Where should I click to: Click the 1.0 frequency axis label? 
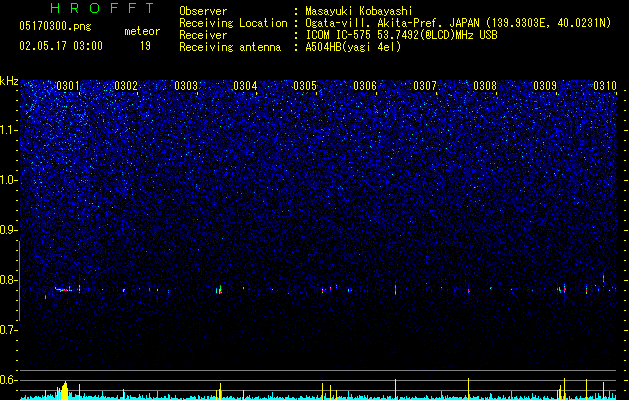point(8,180)
